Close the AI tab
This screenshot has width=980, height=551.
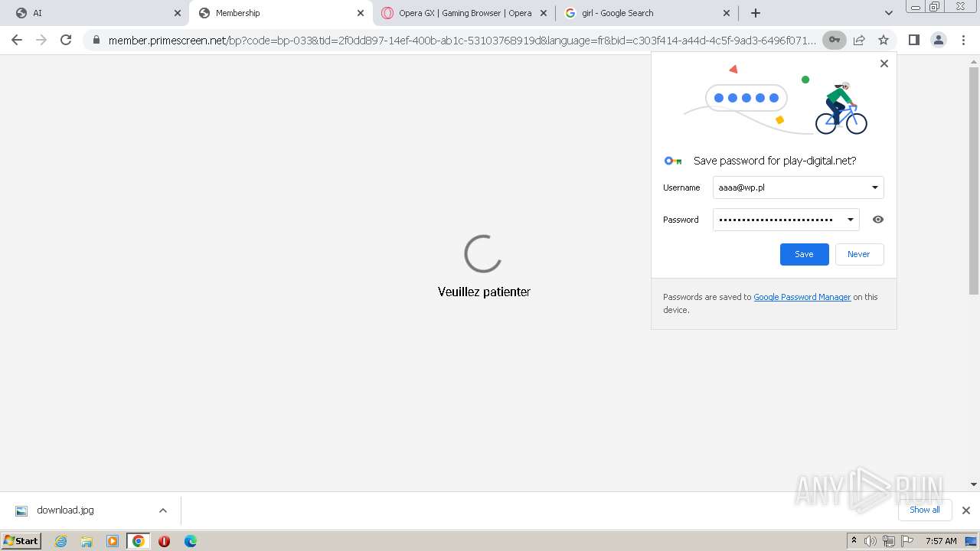coord(178,13)
